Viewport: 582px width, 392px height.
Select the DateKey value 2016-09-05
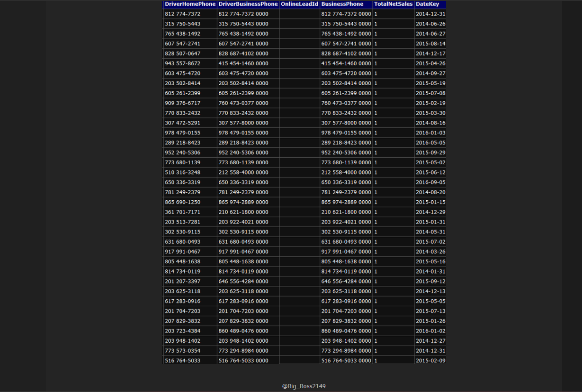[430, 182]
